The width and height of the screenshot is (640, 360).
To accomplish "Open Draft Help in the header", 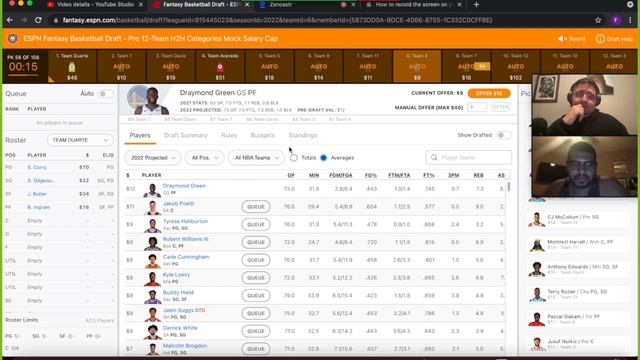I will click(x=614, y=39).
